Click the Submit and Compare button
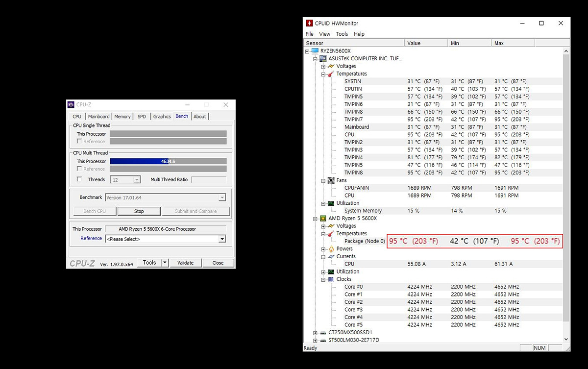The height and width of the screenshot is (369, 588). (x=196, y=211)
